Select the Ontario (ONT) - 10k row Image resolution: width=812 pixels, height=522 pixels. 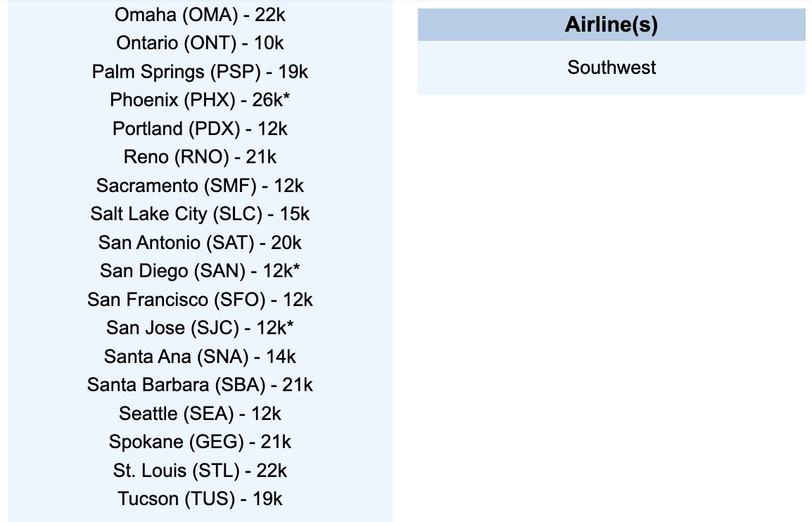tap(200, 43)
